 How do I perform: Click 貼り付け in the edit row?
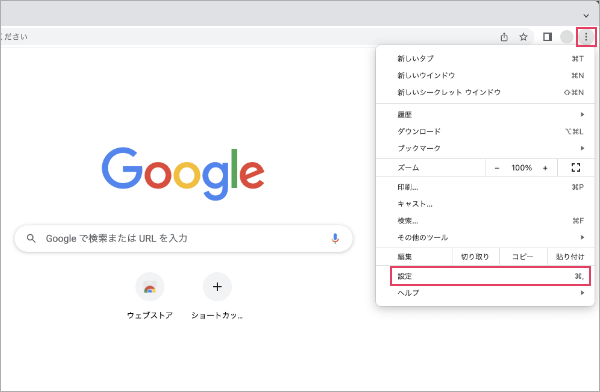[570, 256]
